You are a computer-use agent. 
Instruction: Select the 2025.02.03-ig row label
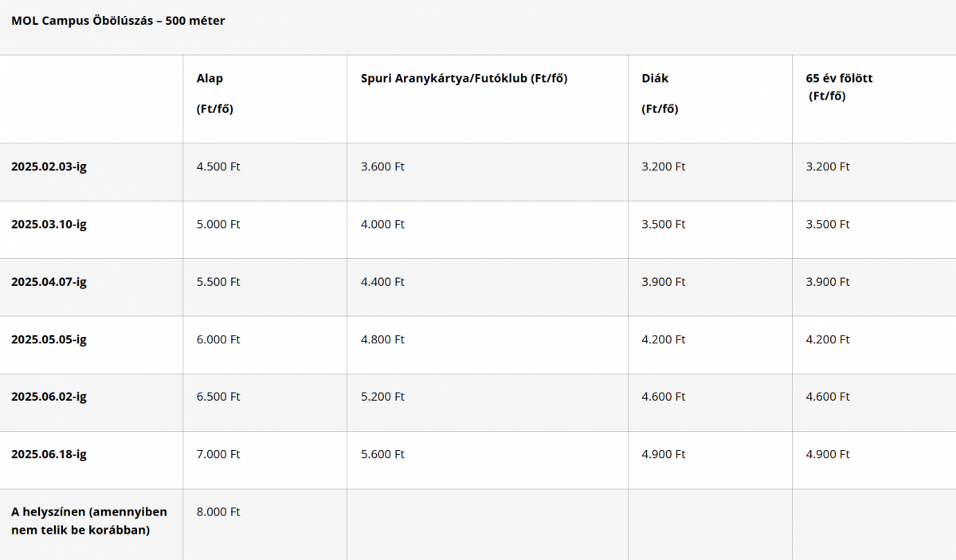coord(49,166)
